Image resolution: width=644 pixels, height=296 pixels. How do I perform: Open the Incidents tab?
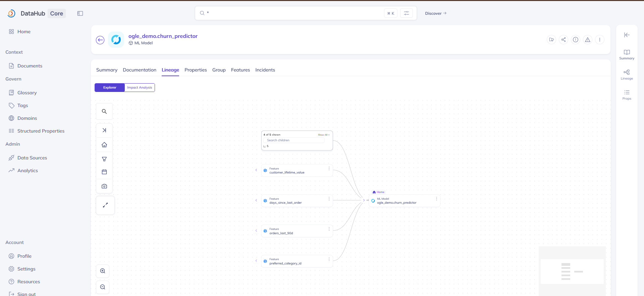click(265, 70)
